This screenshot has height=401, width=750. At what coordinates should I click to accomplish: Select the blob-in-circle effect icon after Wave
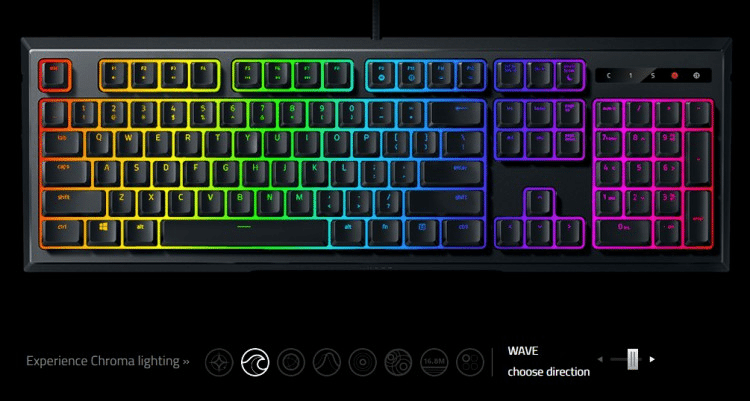pyautogui.click(x=291, y=362)
